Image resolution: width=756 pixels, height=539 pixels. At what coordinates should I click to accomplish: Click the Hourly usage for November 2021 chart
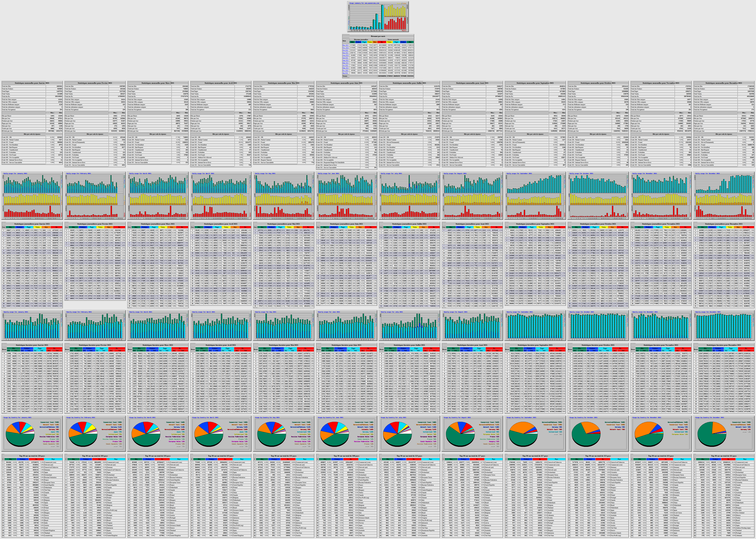(661, 326)
